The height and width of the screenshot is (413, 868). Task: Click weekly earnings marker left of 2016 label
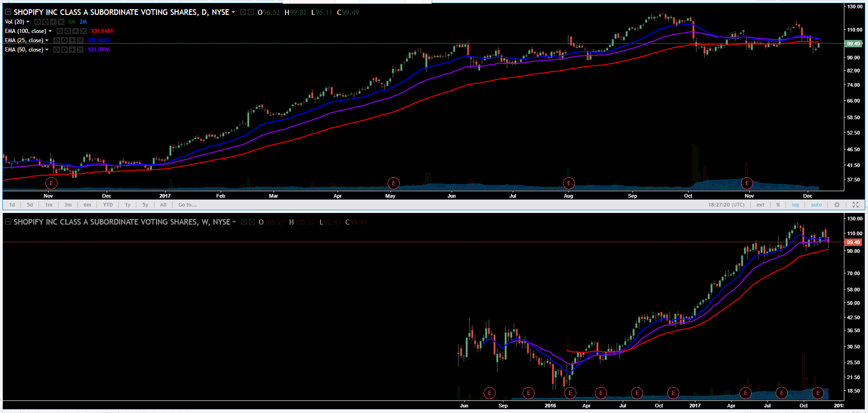(529, 393)
